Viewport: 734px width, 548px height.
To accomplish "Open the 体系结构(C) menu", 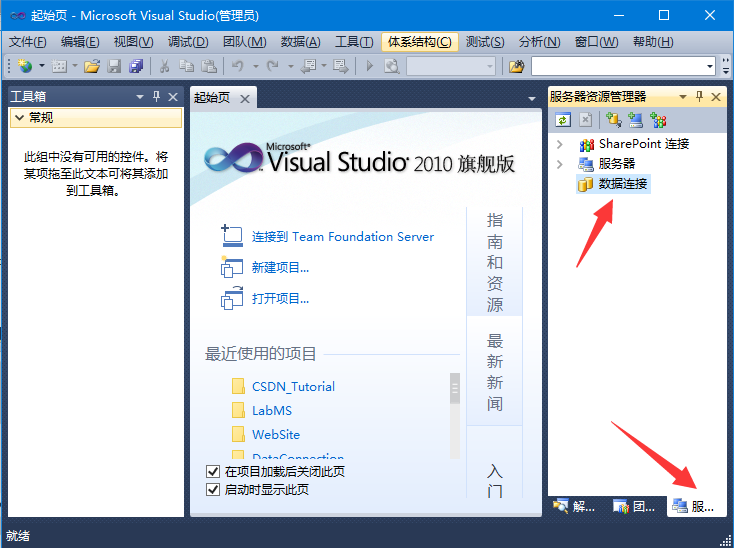I will 420,42.
